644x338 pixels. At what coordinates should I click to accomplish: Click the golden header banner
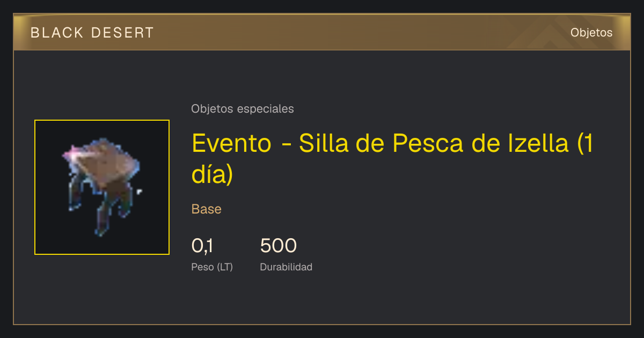point(322,32)
